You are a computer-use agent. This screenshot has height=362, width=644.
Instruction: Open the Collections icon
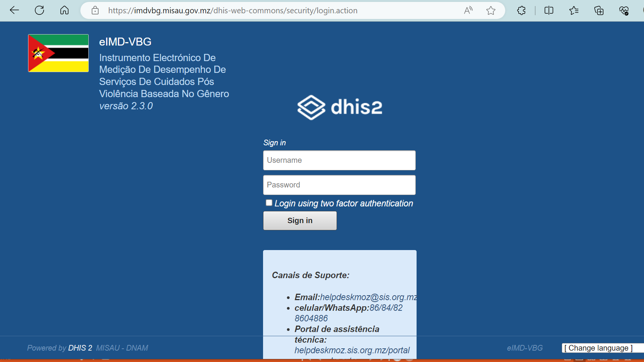click(x=599, y=11)
